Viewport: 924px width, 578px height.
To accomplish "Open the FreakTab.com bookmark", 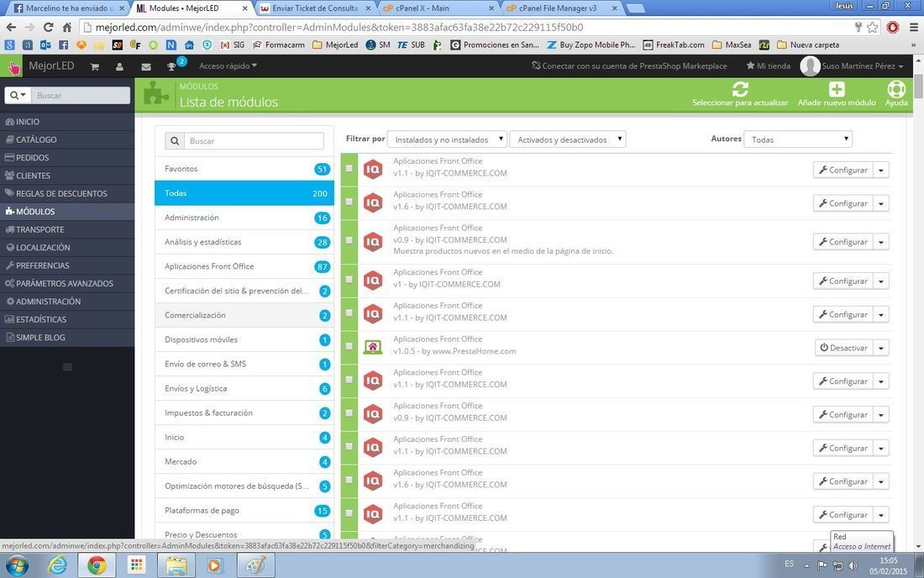I will click(674, 45).
